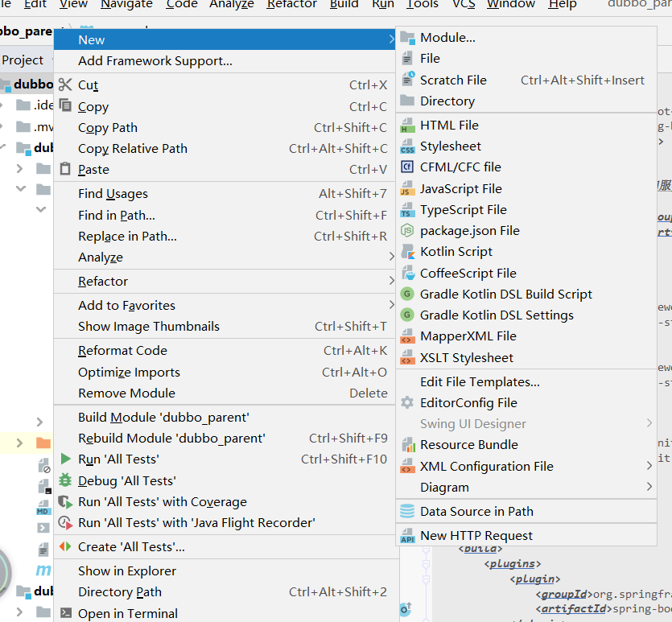Click the HTML File icon
672x622 pixels.
tap(407, 126)
